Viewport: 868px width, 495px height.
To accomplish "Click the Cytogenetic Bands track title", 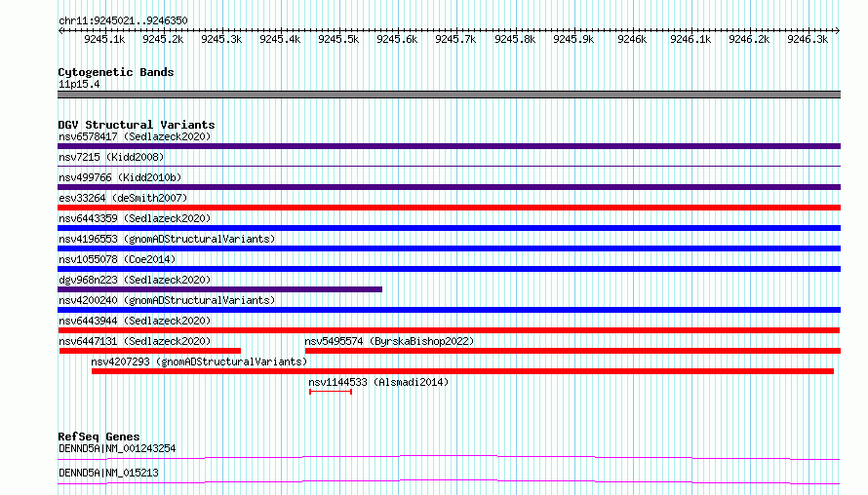I will pyautogui.click(x=116, y=72).
